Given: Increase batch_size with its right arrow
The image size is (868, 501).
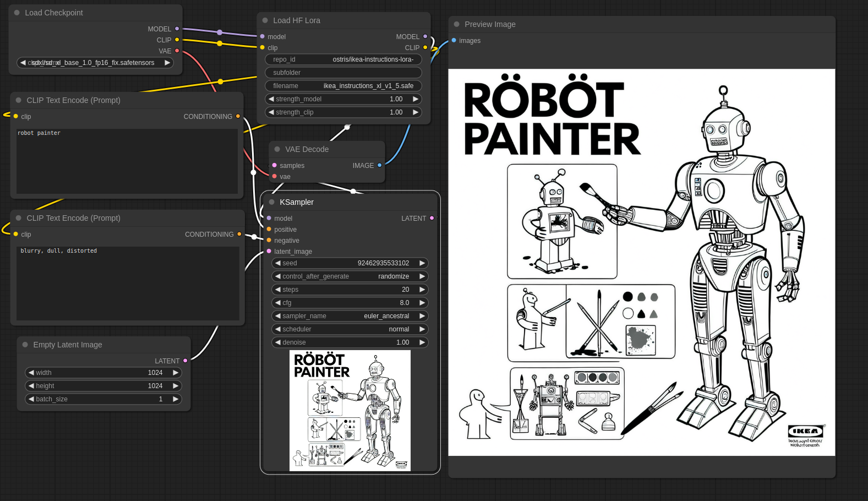Looking at the screenshot, I should pyautogui.click(x=176, y=399).
